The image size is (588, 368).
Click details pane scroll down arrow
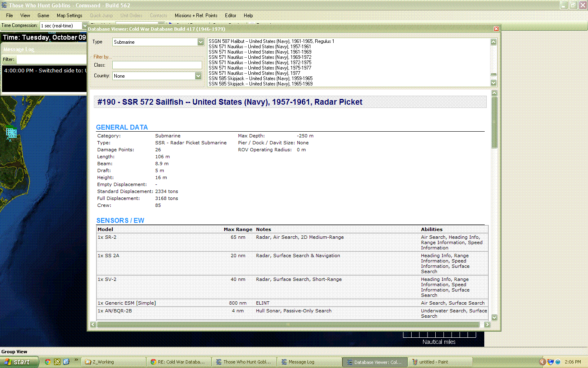pyautogui.click(x=494, y=317)
